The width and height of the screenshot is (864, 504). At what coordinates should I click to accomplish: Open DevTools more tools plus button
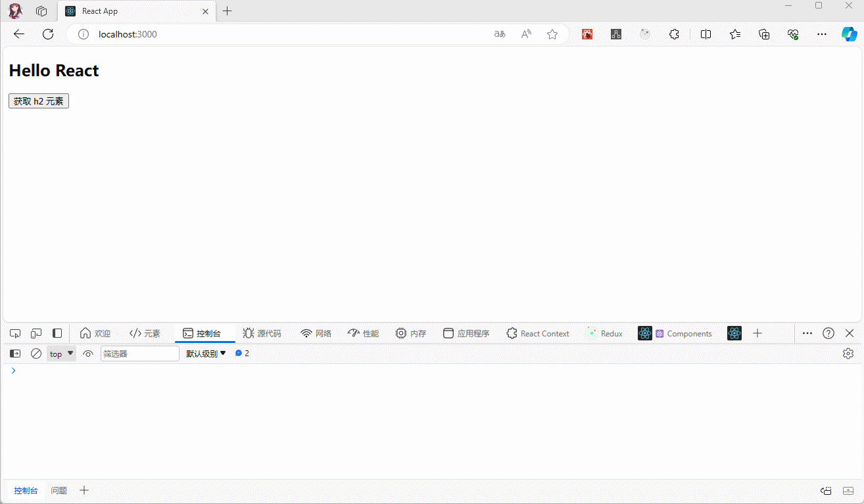click(757, 333)
